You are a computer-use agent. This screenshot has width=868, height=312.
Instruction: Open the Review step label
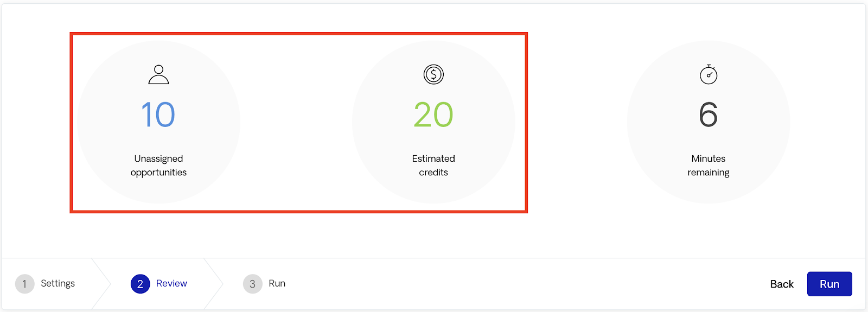(171, 283)
